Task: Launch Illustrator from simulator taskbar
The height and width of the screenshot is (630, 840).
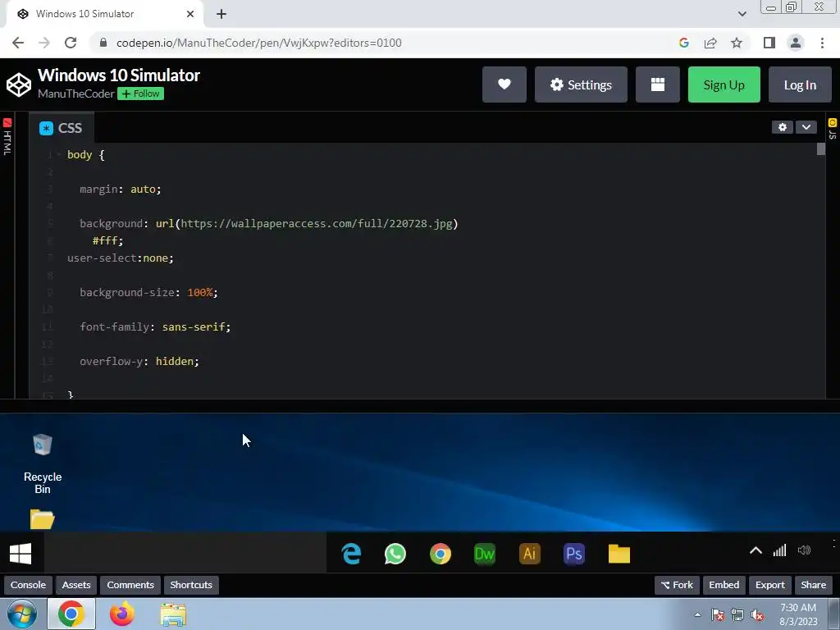Action: 529,554
